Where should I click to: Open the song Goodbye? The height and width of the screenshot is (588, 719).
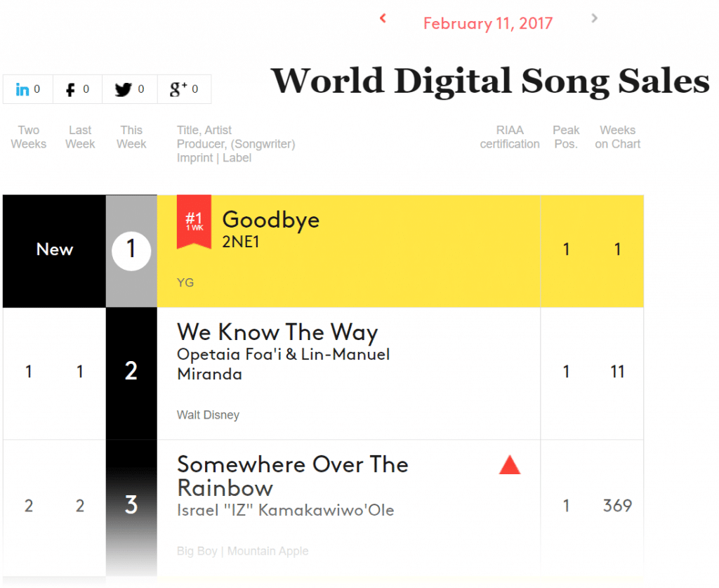pos(270,219)
